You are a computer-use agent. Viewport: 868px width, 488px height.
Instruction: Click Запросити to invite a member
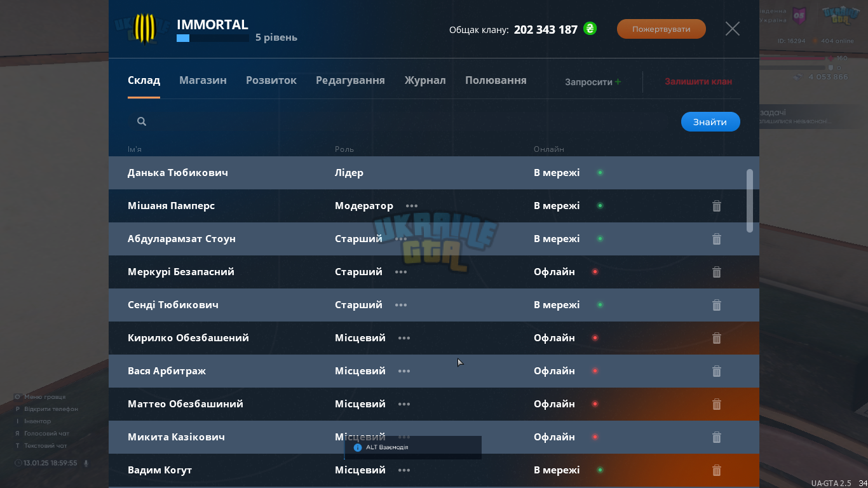click(593, 82)
